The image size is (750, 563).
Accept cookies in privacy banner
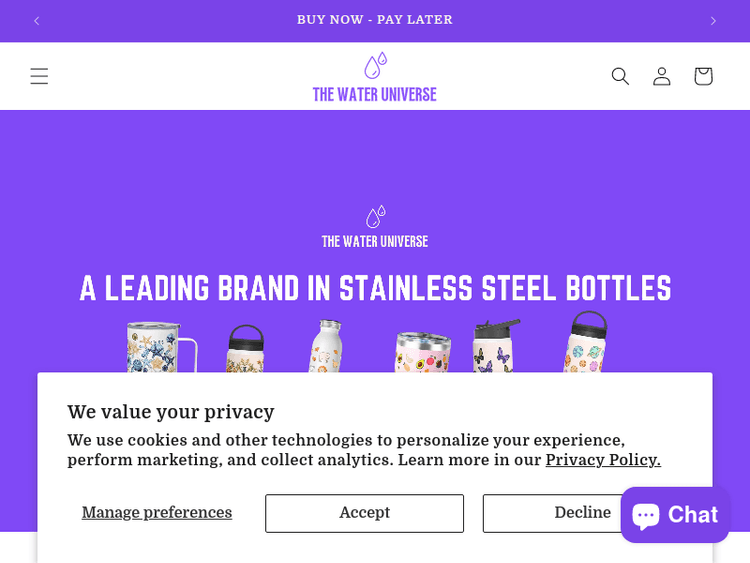point(364,513)
